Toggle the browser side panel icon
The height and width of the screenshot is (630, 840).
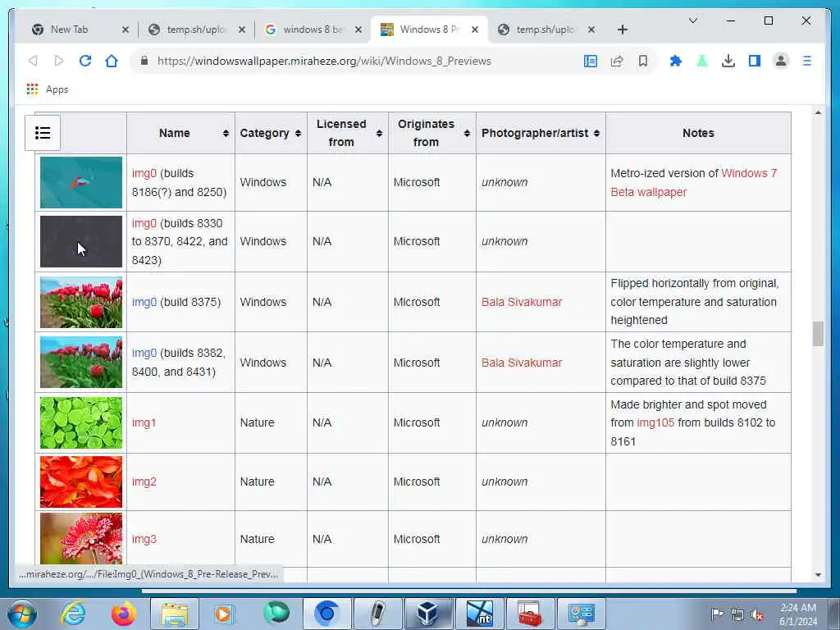coord(755,61)
